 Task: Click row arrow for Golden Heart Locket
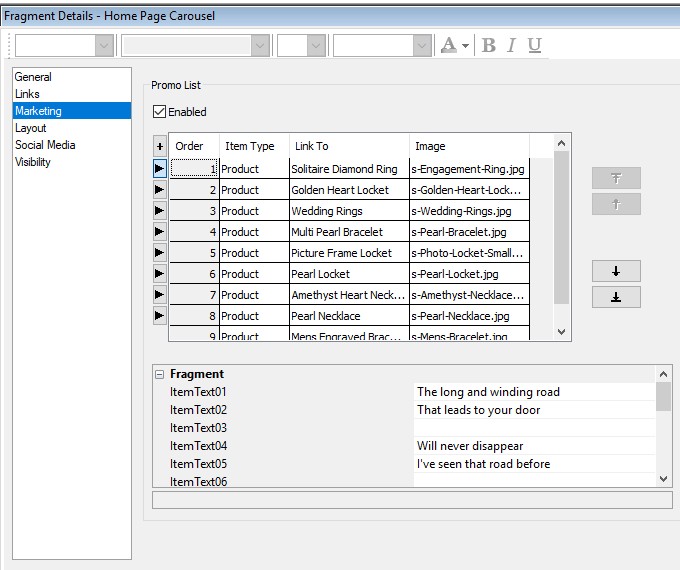[x=160, y=190]
